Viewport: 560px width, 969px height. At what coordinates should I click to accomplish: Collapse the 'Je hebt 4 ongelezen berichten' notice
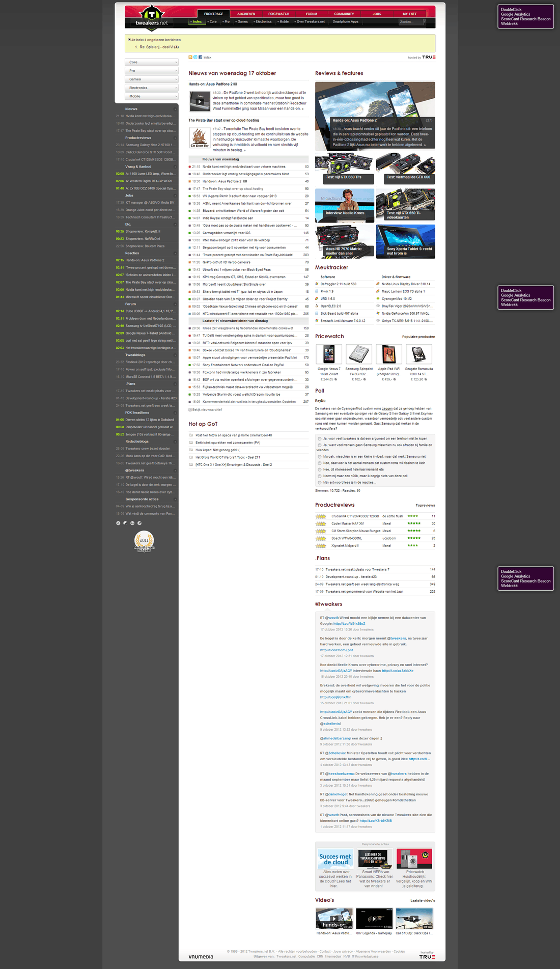click(x=129, y=40)
